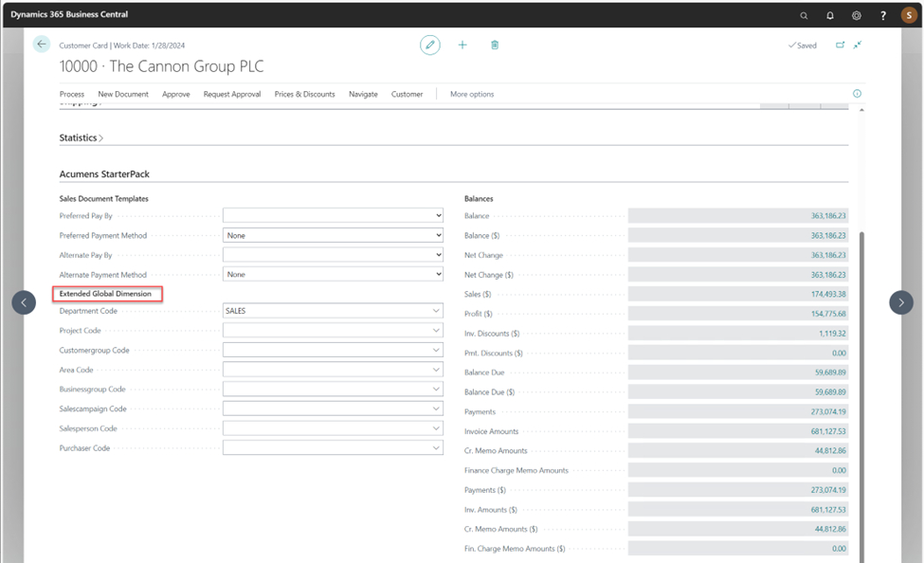Image resolution: width=924 pixels, height=563 pixels.
Task: Click the back arrow on Customer Card
Action: click(42, 45)
